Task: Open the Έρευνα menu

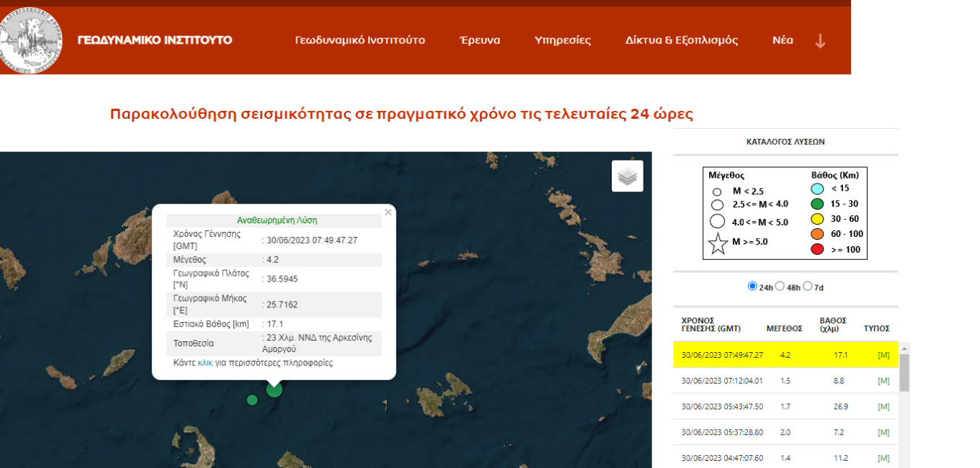Action: pos(479,40)
